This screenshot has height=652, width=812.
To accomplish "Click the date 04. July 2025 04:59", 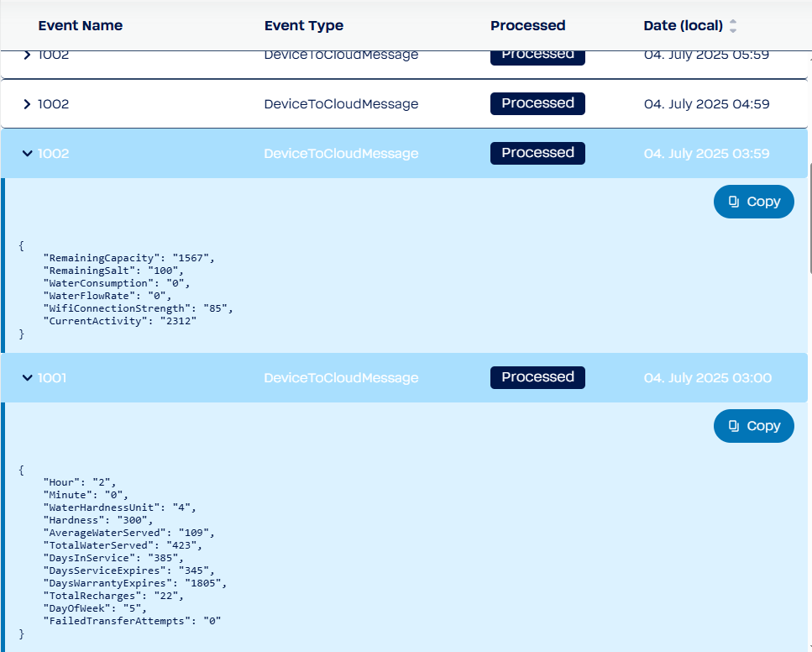I will [x=706, y=104].
